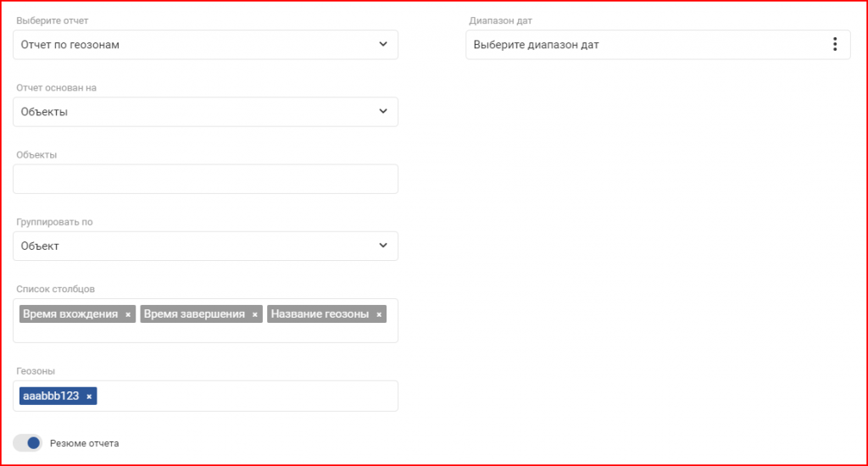Screen dimensions: 868x466
Task: Expand the Отчет основан на dropdown arrow
Action: click(383, 111)
